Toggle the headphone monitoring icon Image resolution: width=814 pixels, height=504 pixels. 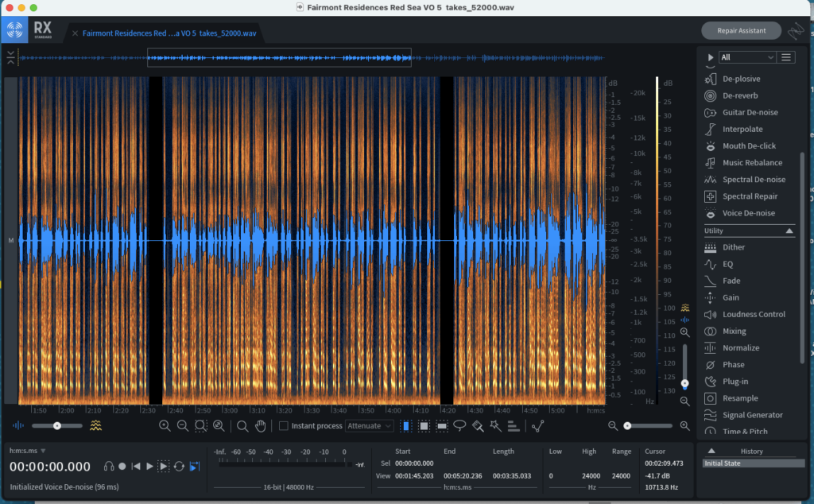[x=109, y=467]
